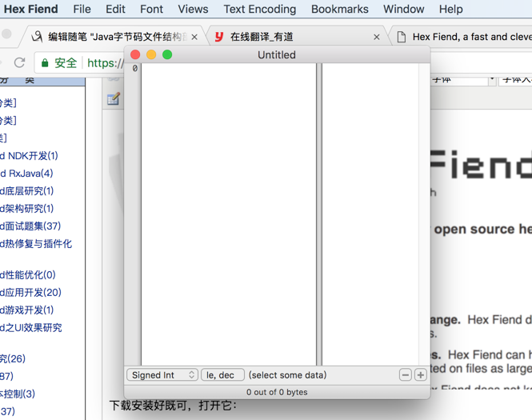532x420 pixels.
Task: Open the Views menu
Action: coord(193,9)
